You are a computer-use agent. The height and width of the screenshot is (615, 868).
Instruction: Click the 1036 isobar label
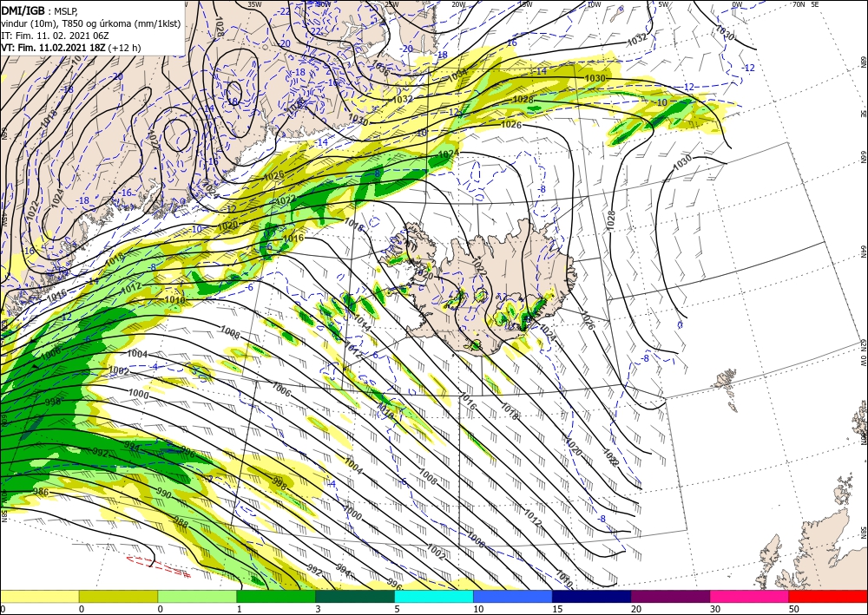[x=382, y=69]
